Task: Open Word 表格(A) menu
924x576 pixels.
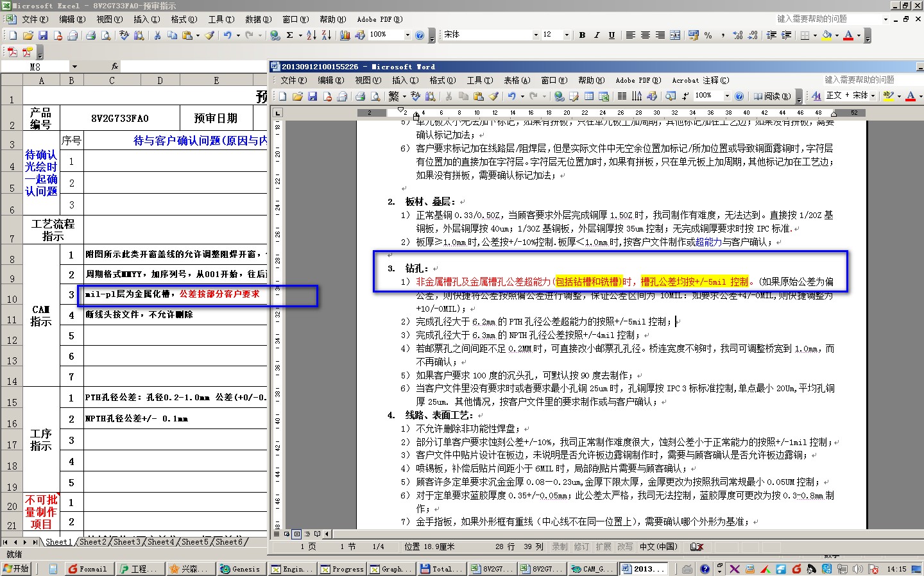Action: click(x=517, y=80)
